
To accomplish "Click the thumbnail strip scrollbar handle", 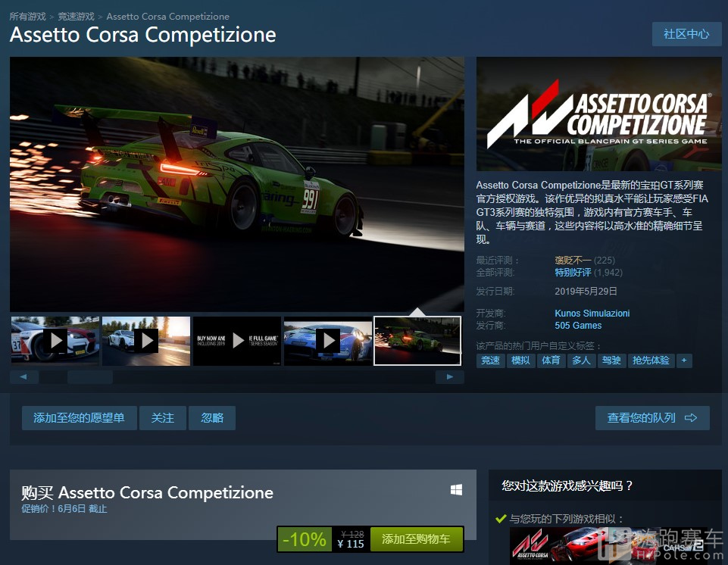I will pos(90,376).
